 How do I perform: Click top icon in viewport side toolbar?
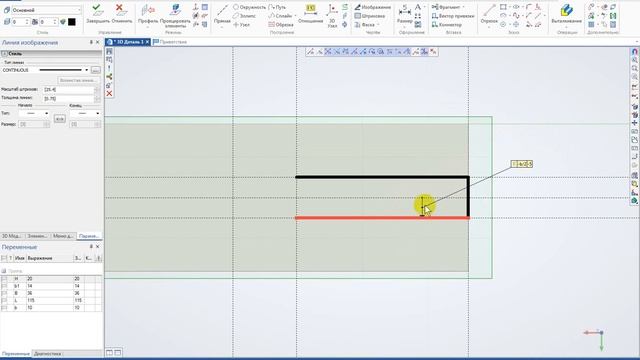point(109,51)
